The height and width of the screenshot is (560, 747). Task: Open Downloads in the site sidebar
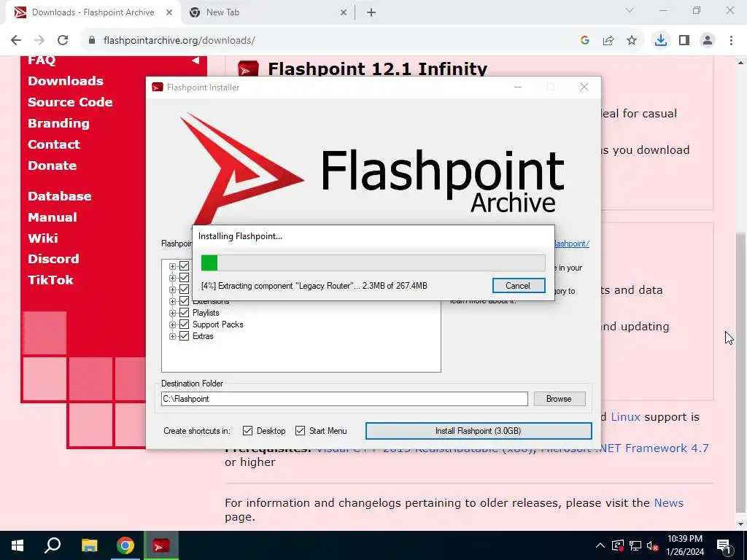pos(65,81)
